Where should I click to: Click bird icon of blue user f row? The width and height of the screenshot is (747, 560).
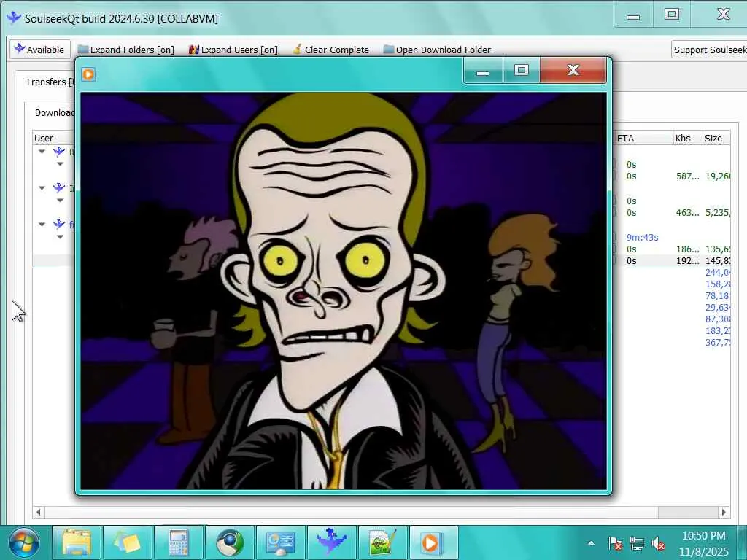59,224
